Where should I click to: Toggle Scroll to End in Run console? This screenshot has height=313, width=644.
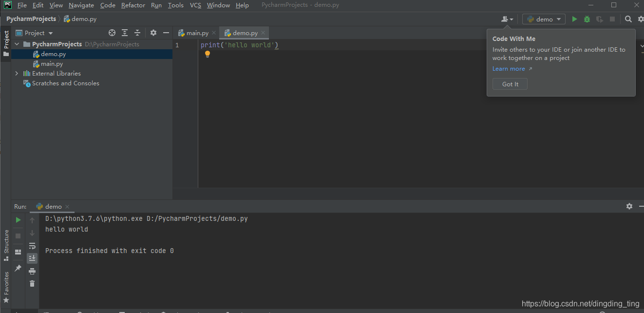(32, 258)
